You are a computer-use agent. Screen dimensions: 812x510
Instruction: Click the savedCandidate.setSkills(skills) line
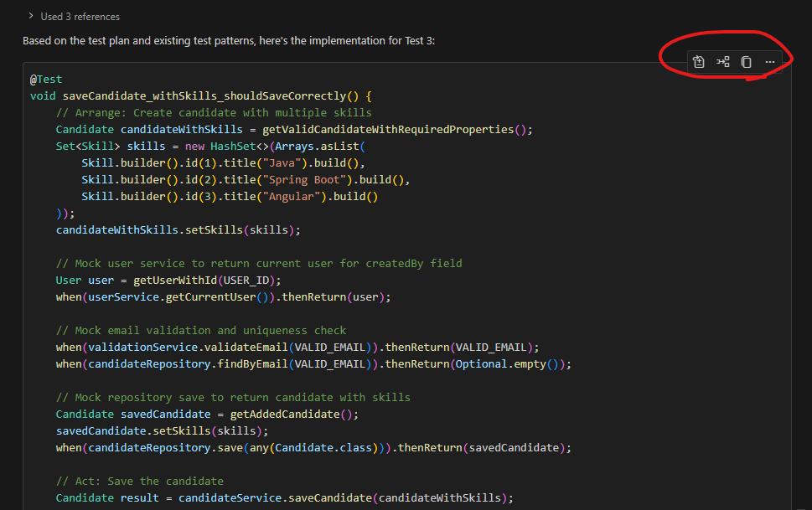tap(162, 430)
